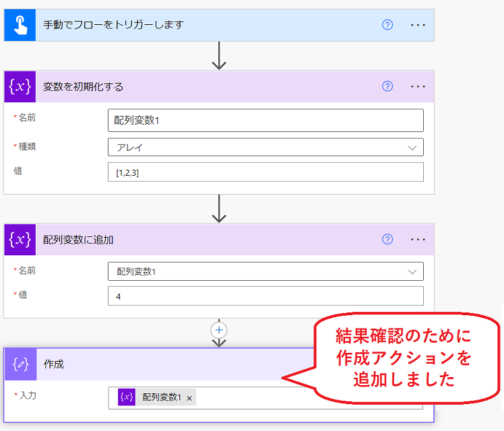Click the plus button to insert a step
This screenshot has height=431, width=504.
click(x=218, y=330)
